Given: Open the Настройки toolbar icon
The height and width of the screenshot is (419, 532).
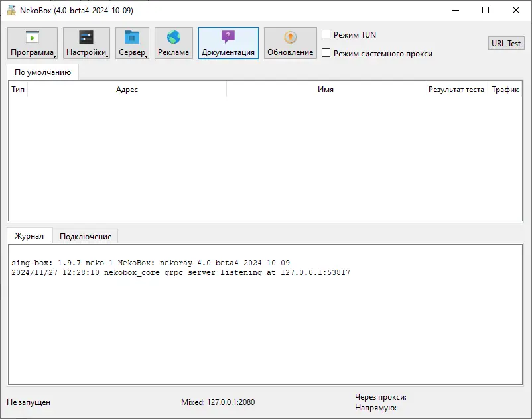Looking at the screenshot, I should 85,40.
